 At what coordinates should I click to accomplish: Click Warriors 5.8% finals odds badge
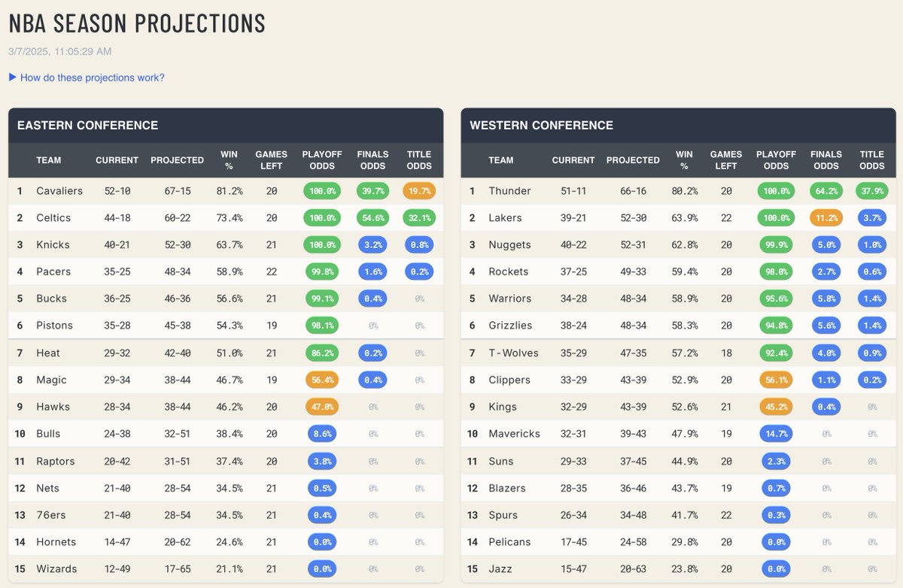click(x=826, y=299)
